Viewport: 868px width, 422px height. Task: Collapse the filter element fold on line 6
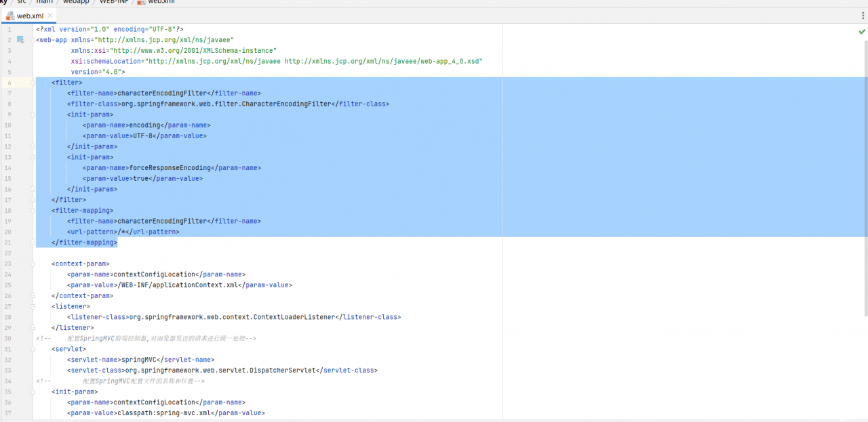click(x=33, y=83)
